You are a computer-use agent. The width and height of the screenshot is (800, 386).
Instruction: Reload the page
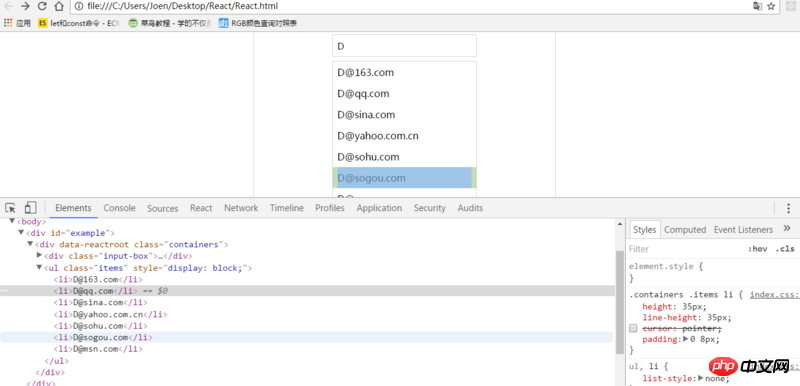click(42, 6)
